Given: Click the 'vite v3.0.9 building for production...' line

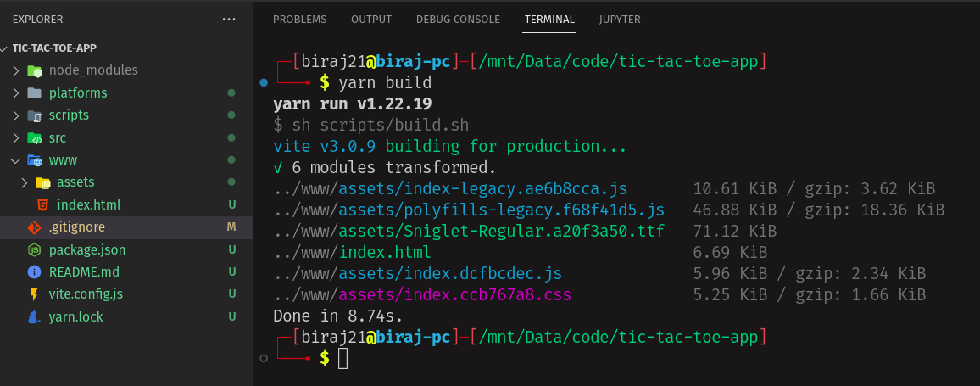Looking at the screenshot, I should point(450,147).
